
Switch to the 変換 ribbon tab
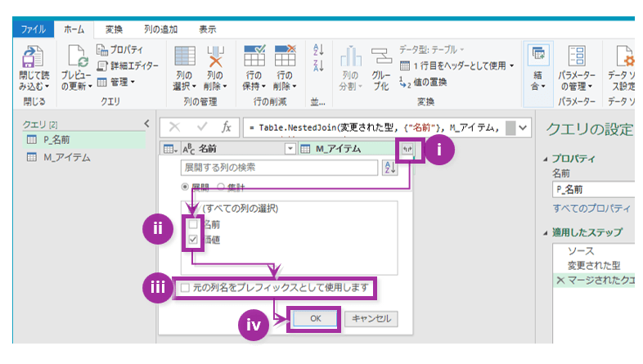pyautogui.click(x=114, y=29)
